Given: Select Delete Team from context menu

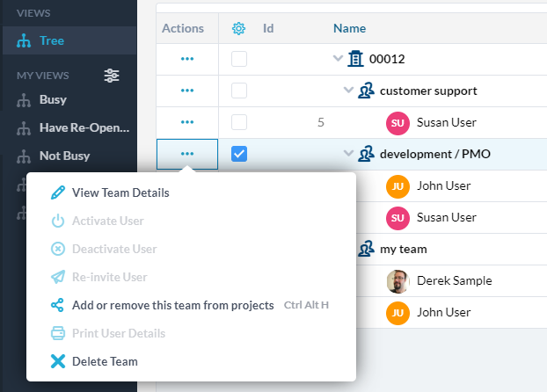Looking at the screenshot, I should 105,361.
